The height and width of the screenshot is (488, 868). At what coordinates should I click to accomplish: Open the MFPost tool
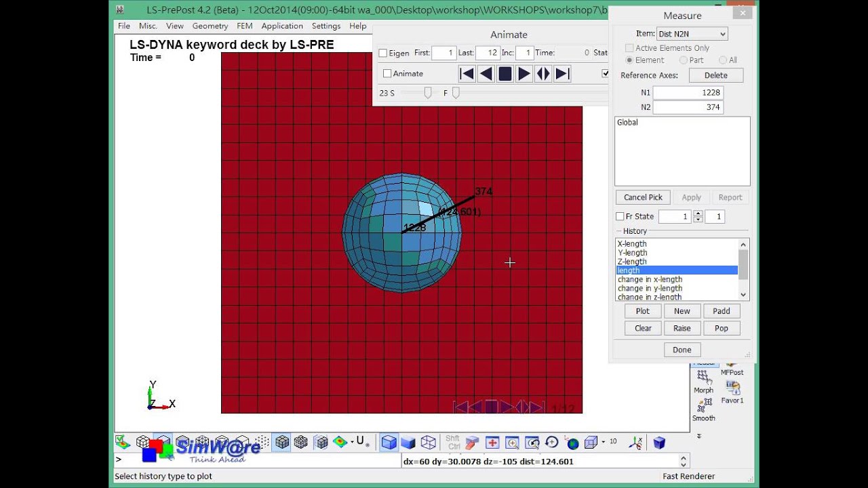tap(732, 369)
